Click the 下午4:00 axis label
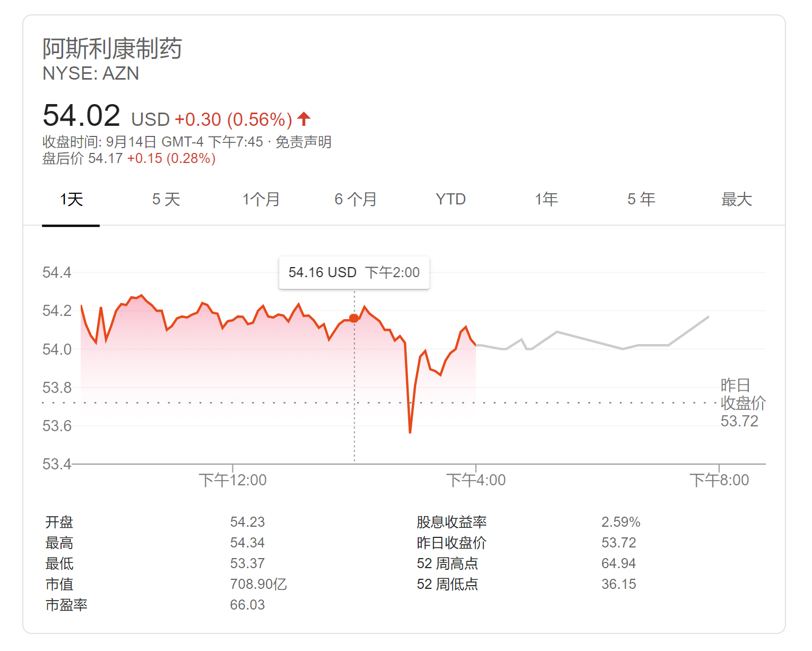The width and height of the screenshot is (812, 651). tap(476, 480)
